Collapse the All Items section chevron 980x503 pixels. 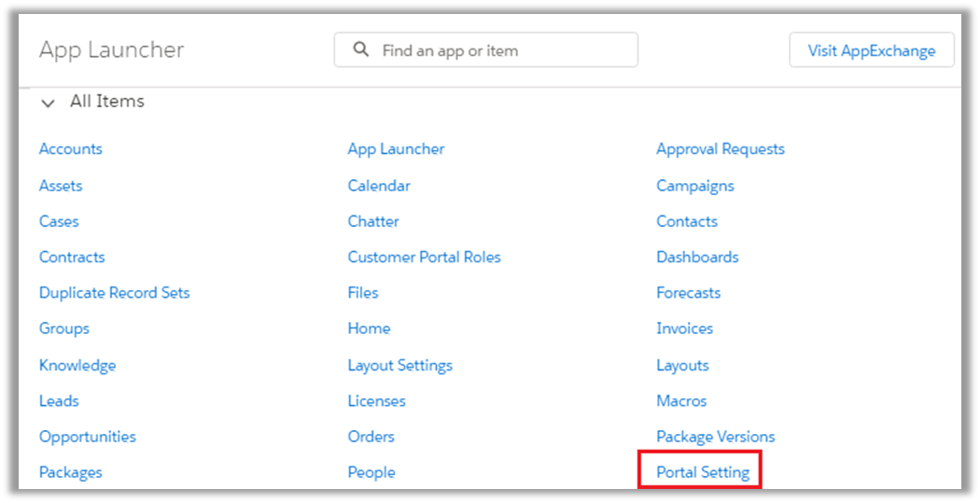pyautogui.click(x=48, y=103)
